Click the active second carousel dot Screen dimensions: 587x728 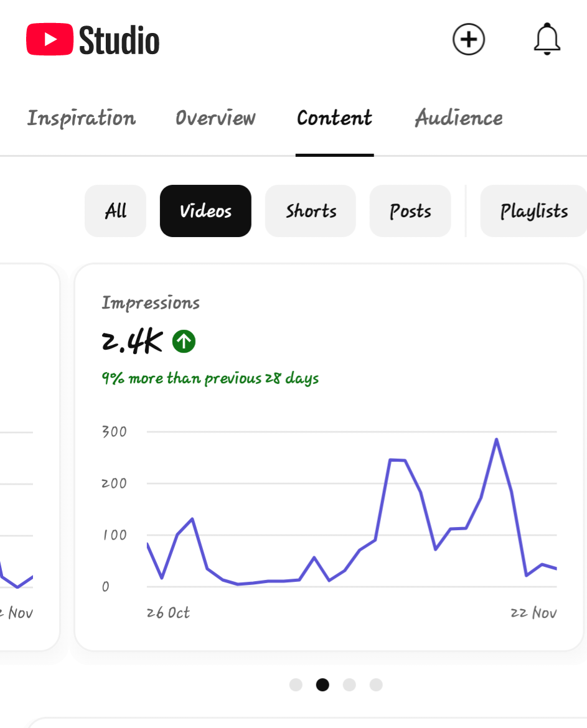pos(322,685)
